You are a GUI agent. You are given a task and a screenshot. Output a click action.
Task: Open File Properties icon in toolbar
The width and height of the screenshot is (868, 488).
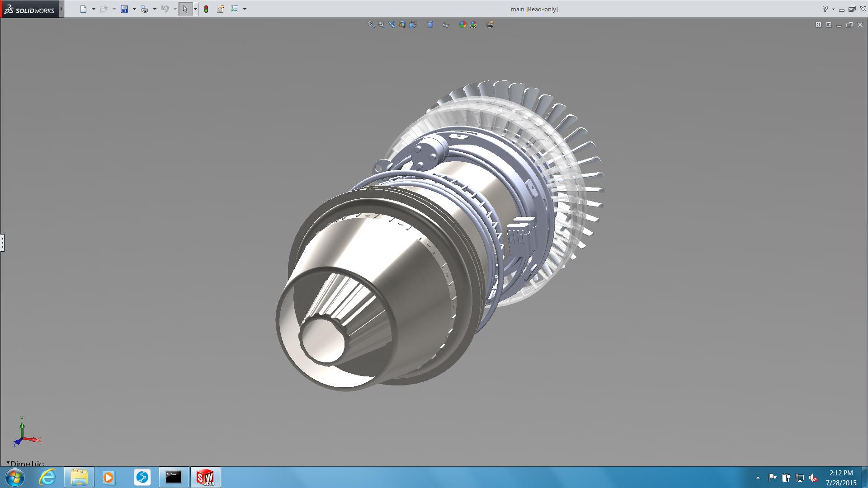point(221,9)
